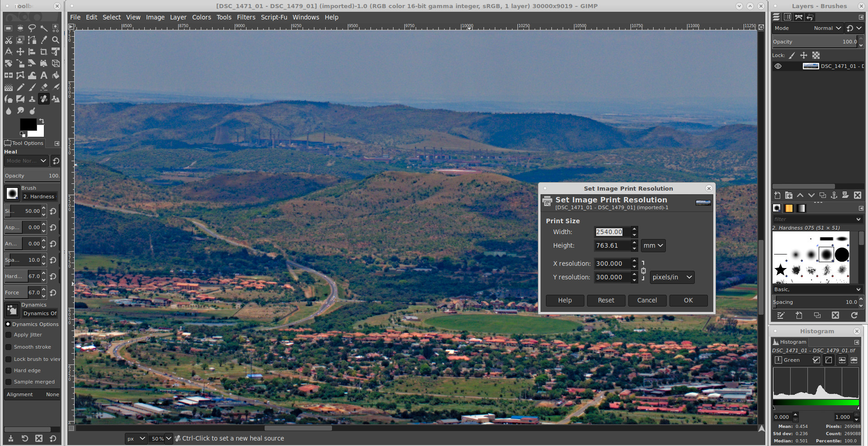The image size is (868, 446).
Task: Select the Text tool
Action: click(x=44, y=75)
